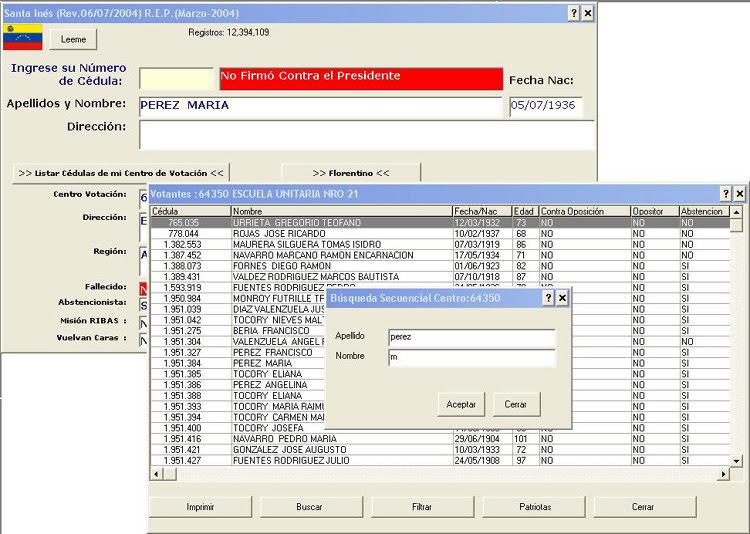The height and width of the screenshot is (534, 750).
Task: Click the Apellidos y Nombre field
Action: pos(320,106)
